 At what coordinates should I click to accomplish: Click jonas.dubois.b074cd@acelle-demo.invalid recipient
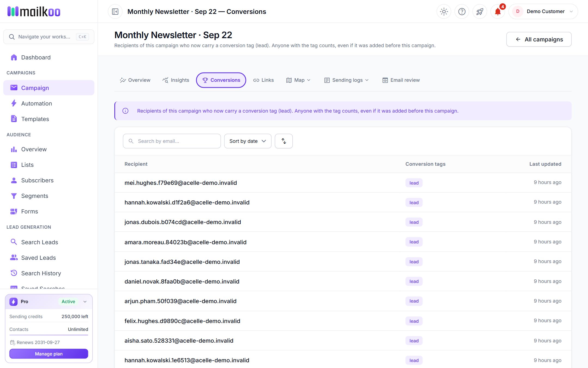pos(183,222)
